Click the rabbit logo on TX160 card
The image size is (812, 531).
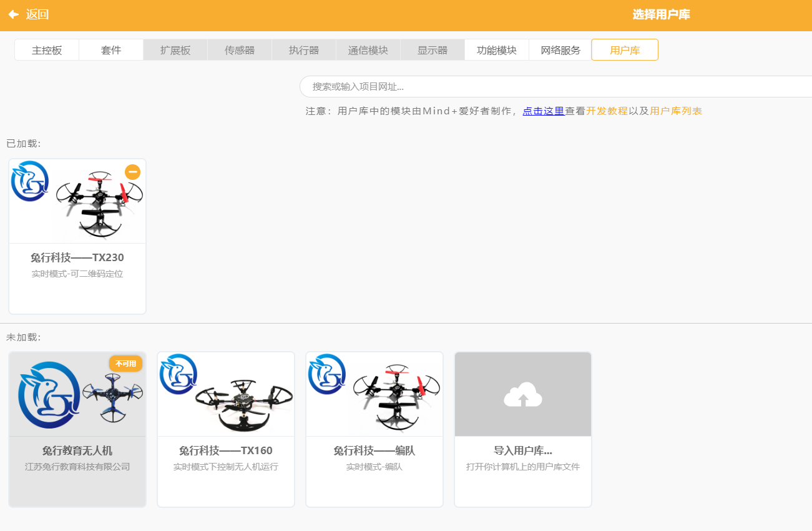[179, 374]
